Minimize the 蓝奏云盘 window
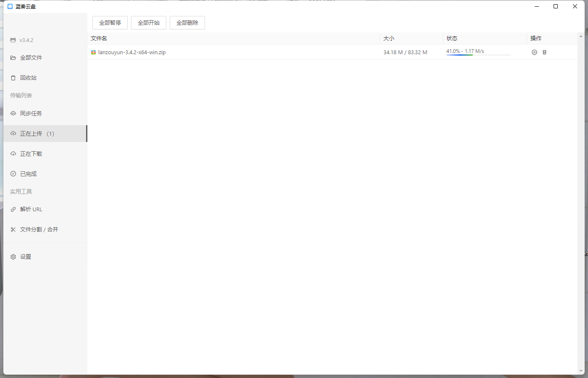 [537, 6]
